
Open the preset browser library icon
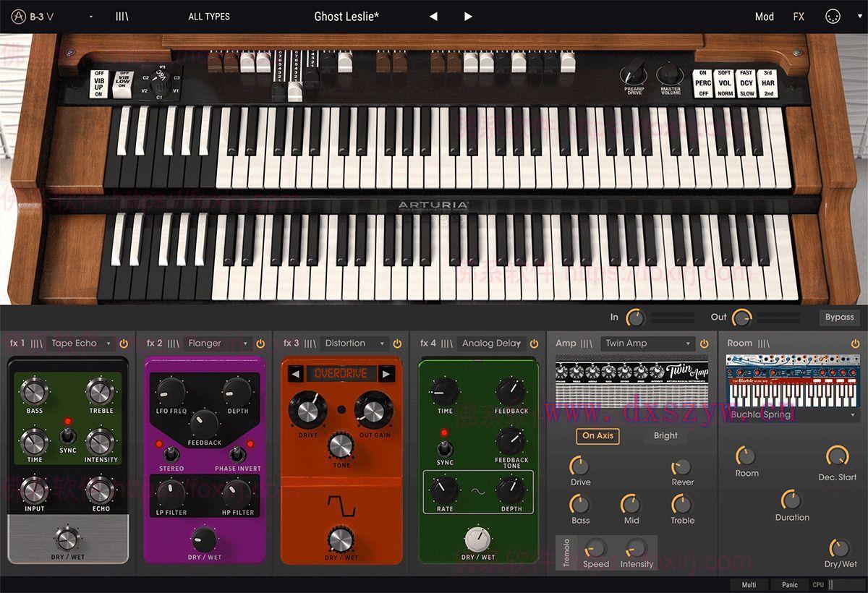coord(122,16)
